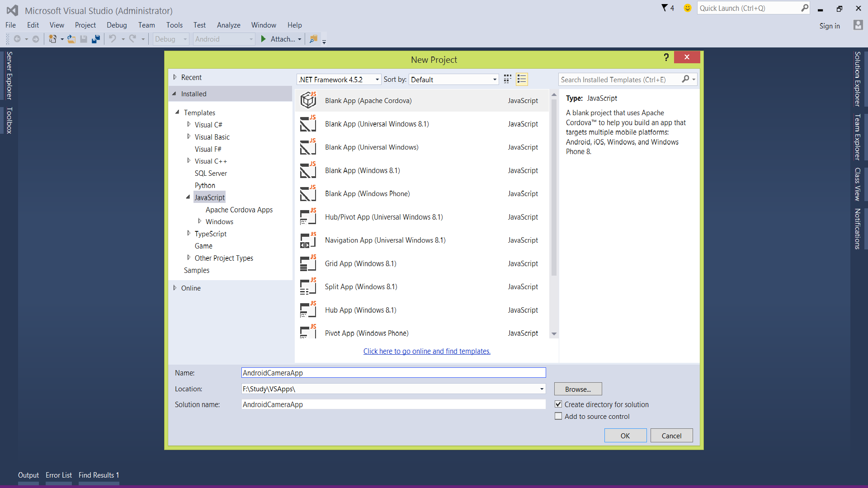Select Split App (Windows 8.1) template icon
Screen dimensions: 868x488
308,286
